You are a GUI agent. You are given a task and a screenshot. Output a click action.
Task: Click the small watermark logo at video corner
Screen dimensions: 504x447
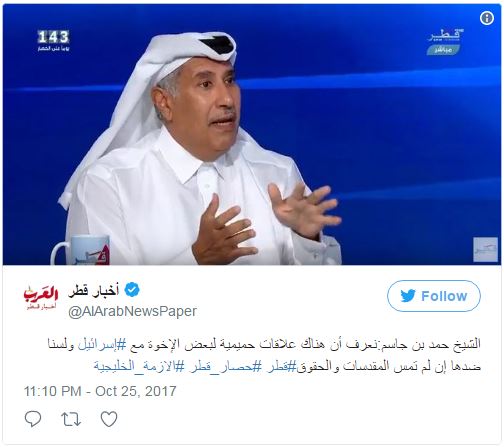(485, 250)
